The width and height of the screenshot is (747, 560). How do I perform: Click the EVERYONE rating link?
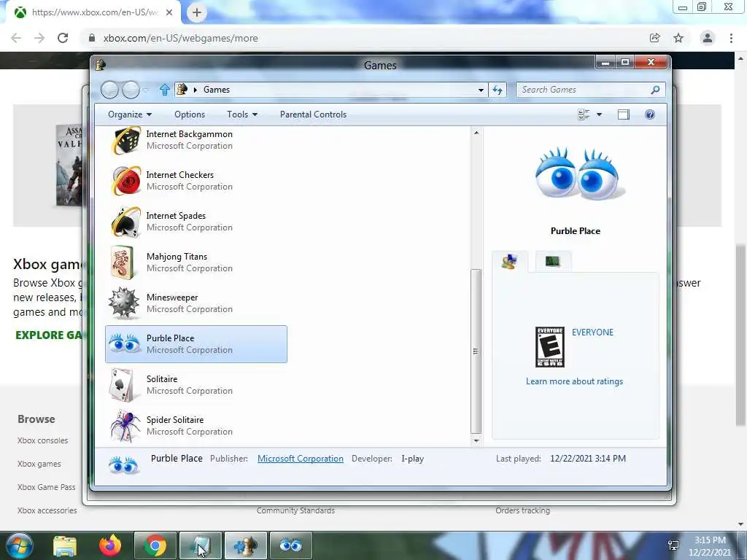[x=592, y=332]
